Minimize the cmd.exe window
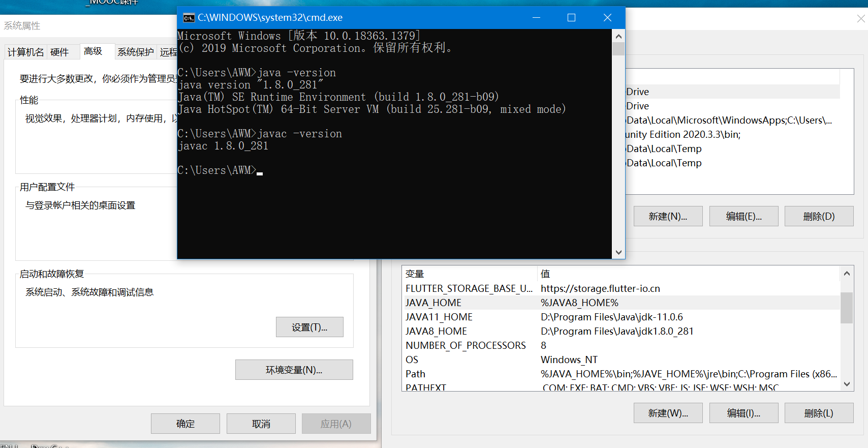The image size is (868, 448). click(x=536, y=18)
